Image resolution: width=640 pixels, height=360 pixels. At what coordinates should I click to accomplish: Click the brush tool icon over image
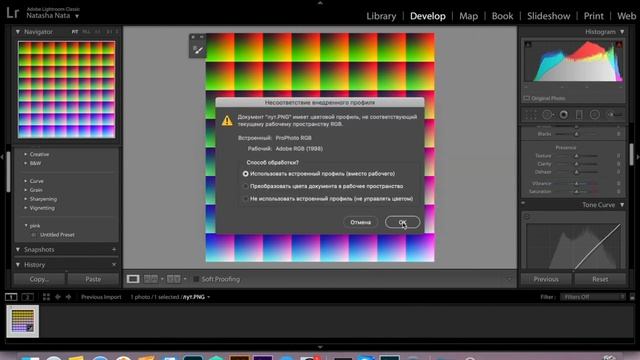[x=198, y=50]
